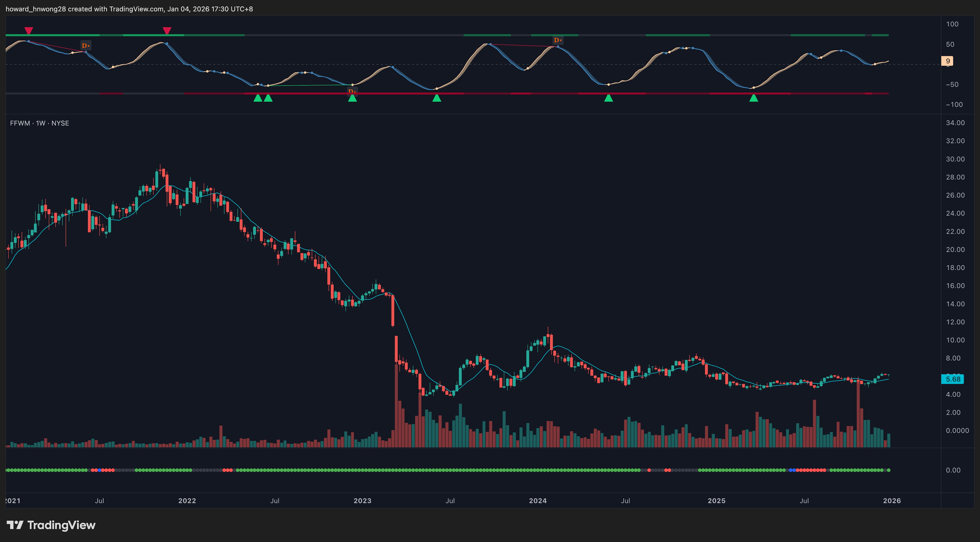Screen dimensions: 980x542
Task: Click the -100 label on the oscillator scale
Action: [x=954, y=105]
